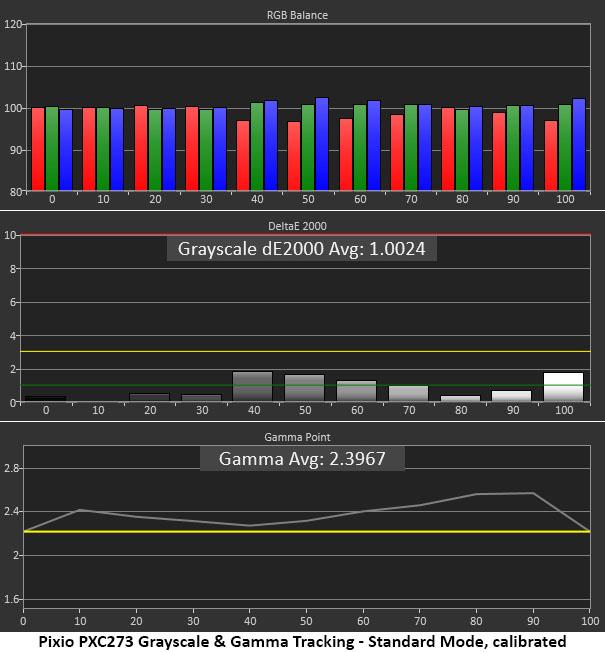Select the red bar at 100 in RGB Balance
The image size is (605, 652).
click(x=551, y=156)
